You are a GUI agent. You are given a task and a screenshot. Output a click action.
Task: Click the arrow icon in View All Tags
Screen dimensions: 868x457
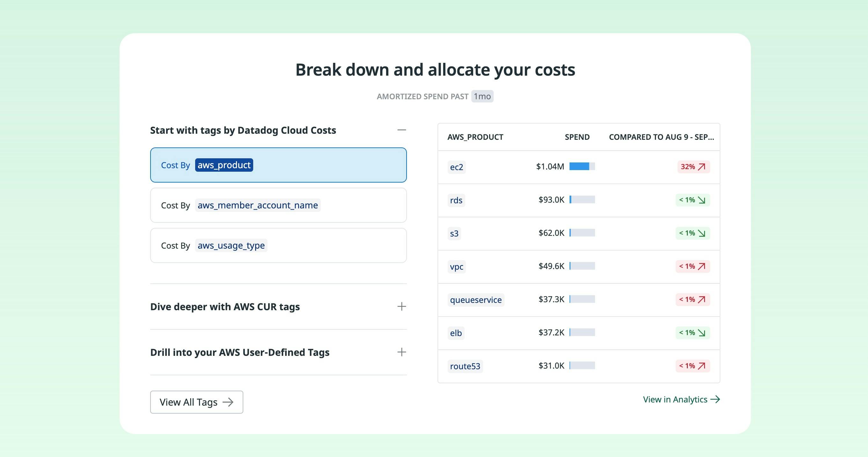click(228, 402)
